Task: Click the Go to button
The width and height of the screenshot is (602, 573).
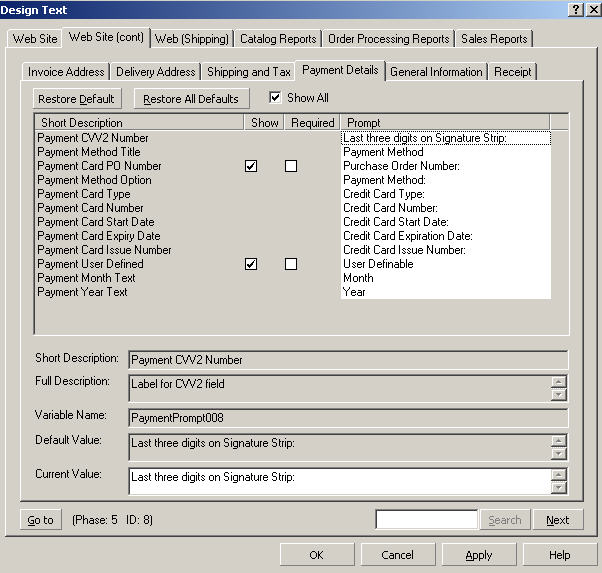Action: 41,520
